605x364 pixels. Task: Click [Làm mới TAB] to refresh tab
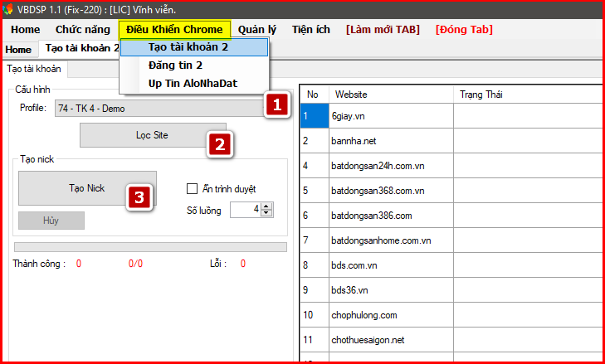point(383,29)
